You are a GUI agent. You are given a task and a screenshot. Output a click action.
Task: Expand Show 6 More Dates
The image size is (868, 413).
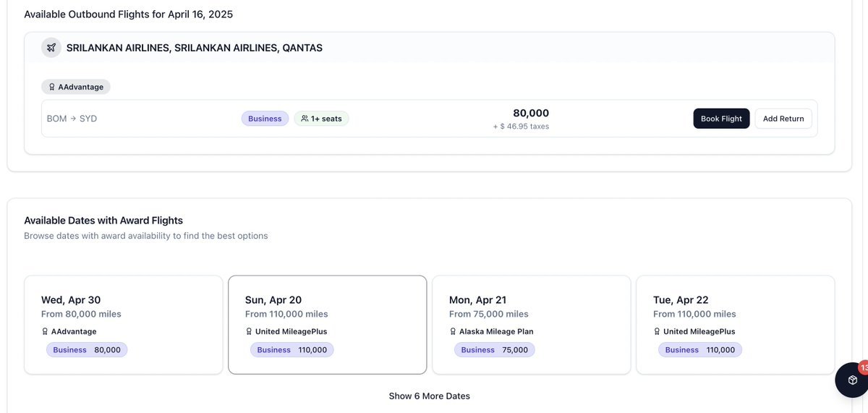[x=429, y=396]
